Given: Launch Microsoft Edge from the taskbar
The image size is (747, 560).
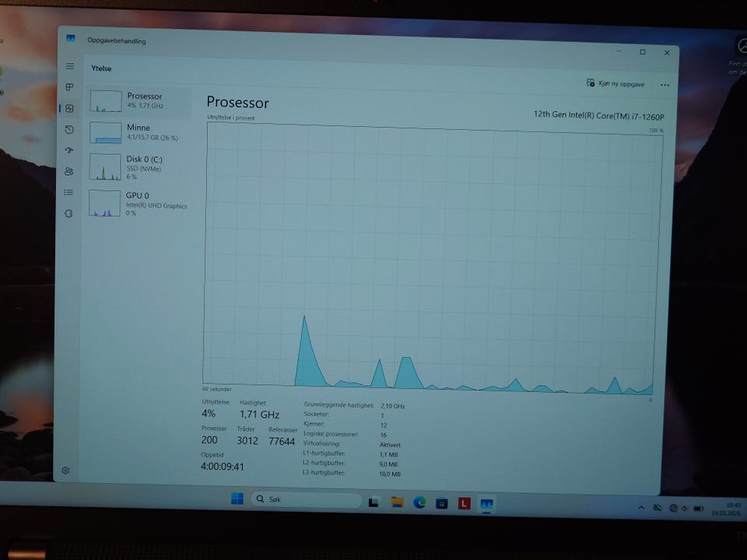Looking at the screenshot, I should pyautogui.click(x=419, y=502).
